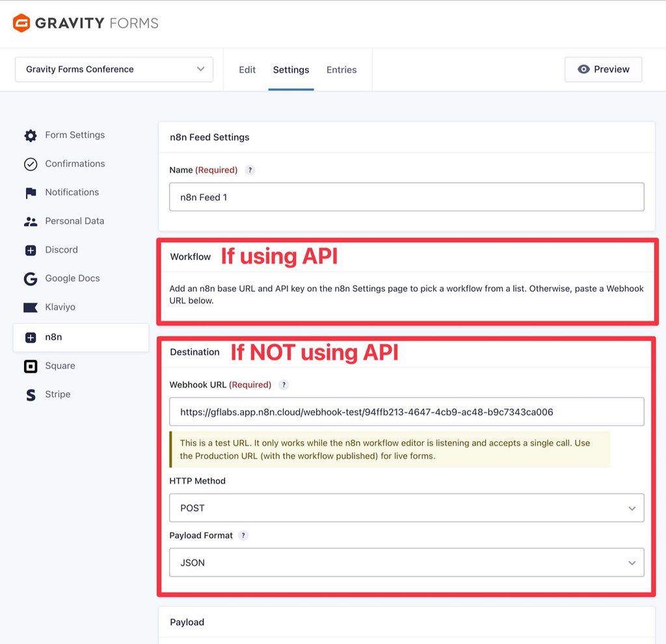Click the Klaviyo flag icon

click(x=31, y=308)
